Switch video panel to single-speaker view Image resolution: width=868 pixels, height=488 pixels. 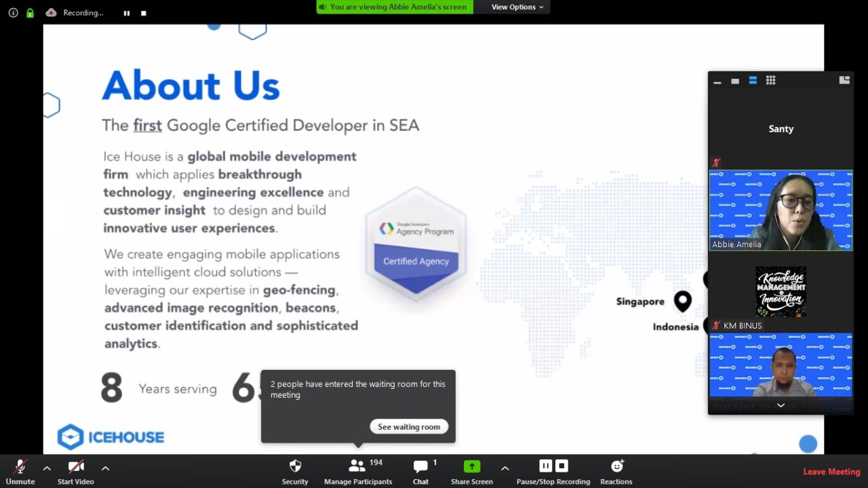[735, 81]
